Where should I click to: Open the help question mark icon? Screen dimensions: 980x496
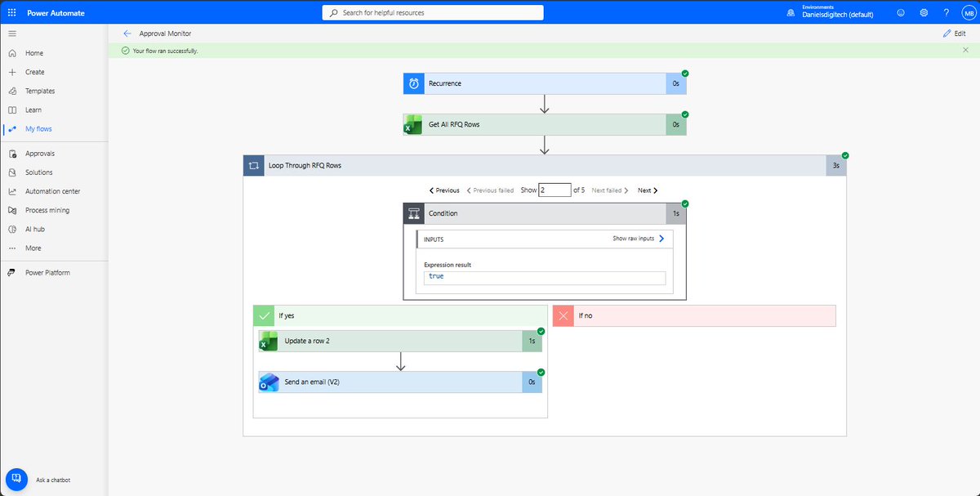pyautogui.click(x=946, y=12)
